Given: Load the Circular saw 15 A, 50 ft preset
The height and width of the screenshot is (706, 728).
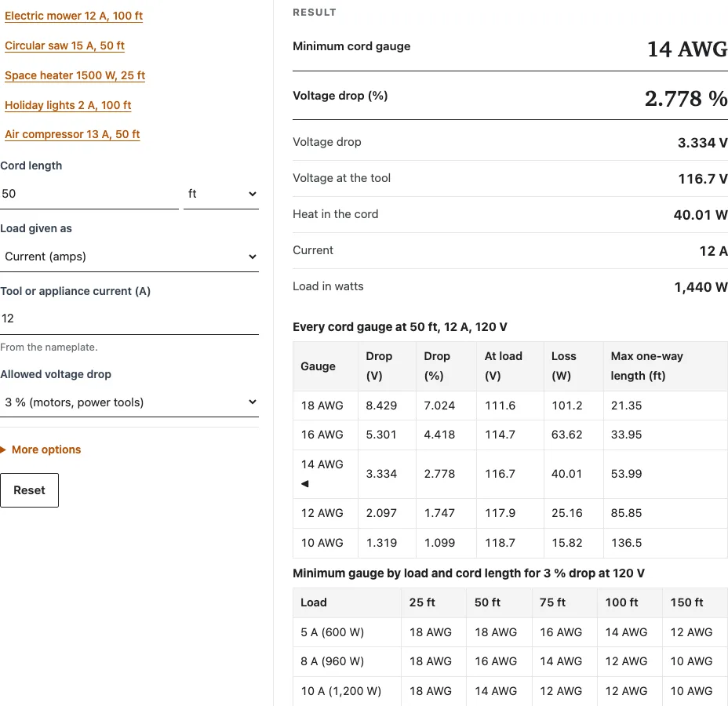Looking at the screenshot, I should pyautogui.click(x=64, y=45).
